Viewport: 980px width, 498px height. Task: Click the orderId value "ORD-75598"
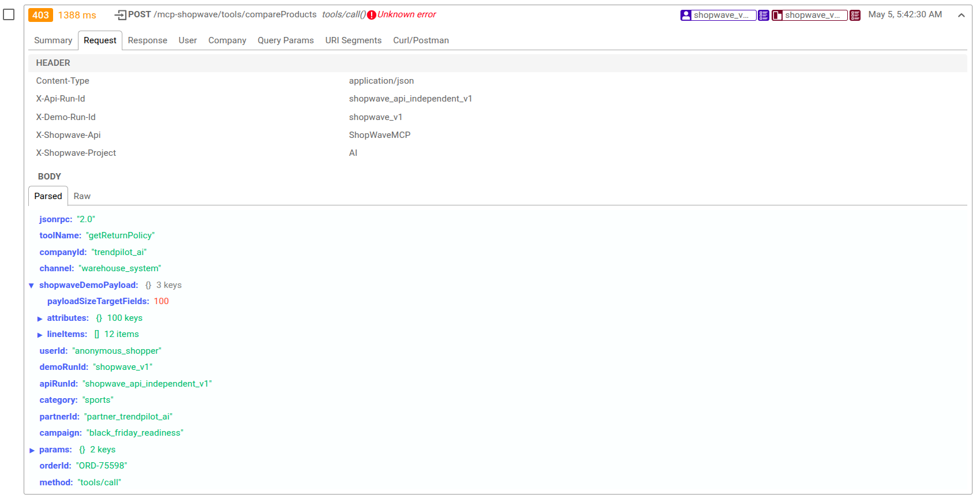click(x=102, y=466)
